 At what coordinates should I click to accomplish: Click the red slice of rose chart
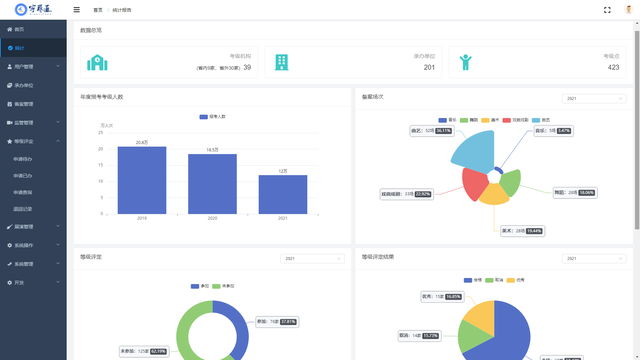coord(474,184)
